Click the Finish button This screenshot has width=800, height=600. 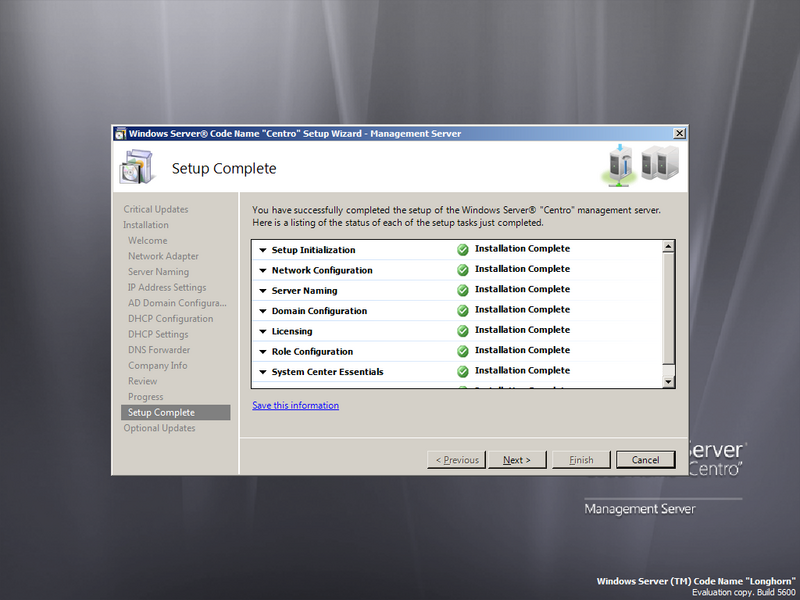581,459
